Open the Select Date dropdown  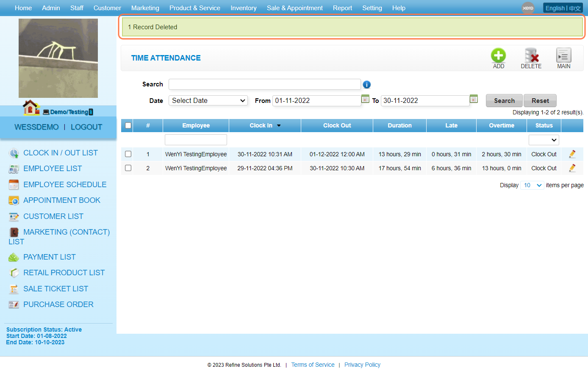click(x=208, y=100)
